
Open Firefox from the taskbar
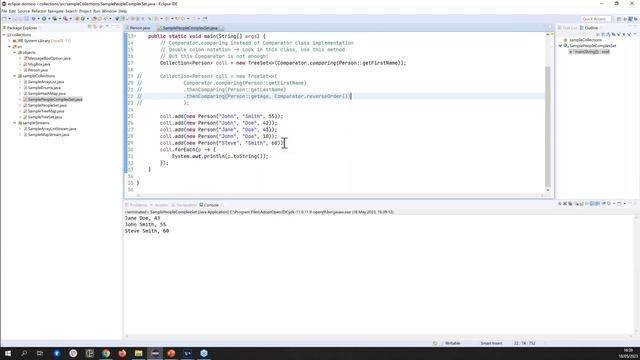(122, 353)
